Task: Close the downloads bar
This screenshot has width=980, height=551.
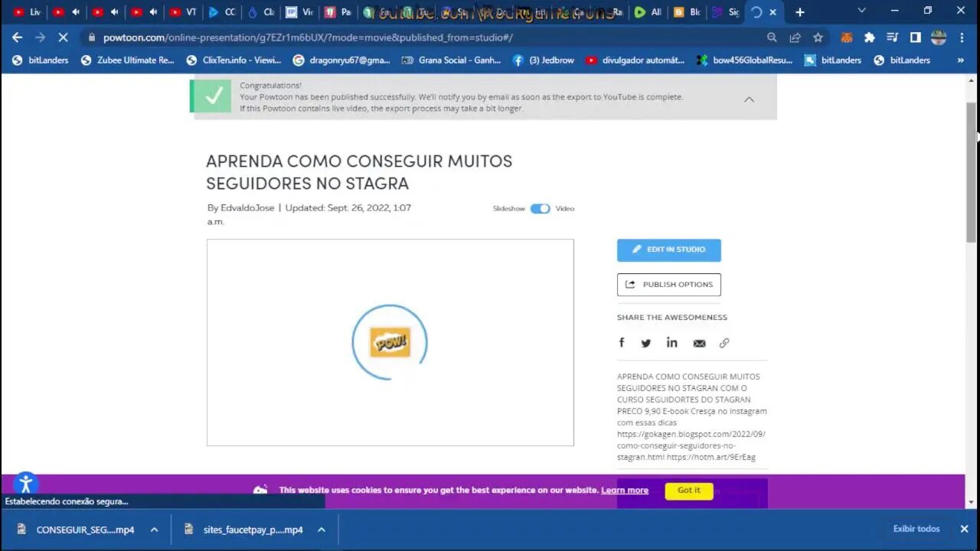Action: [964, 529]
